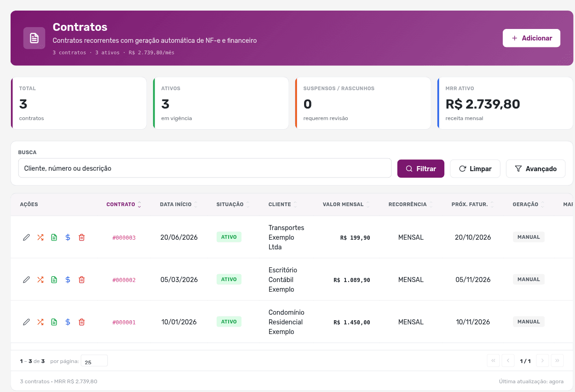Click the blue dollar icon for contract #000002

pyautogui.click(x=68, y=280)
